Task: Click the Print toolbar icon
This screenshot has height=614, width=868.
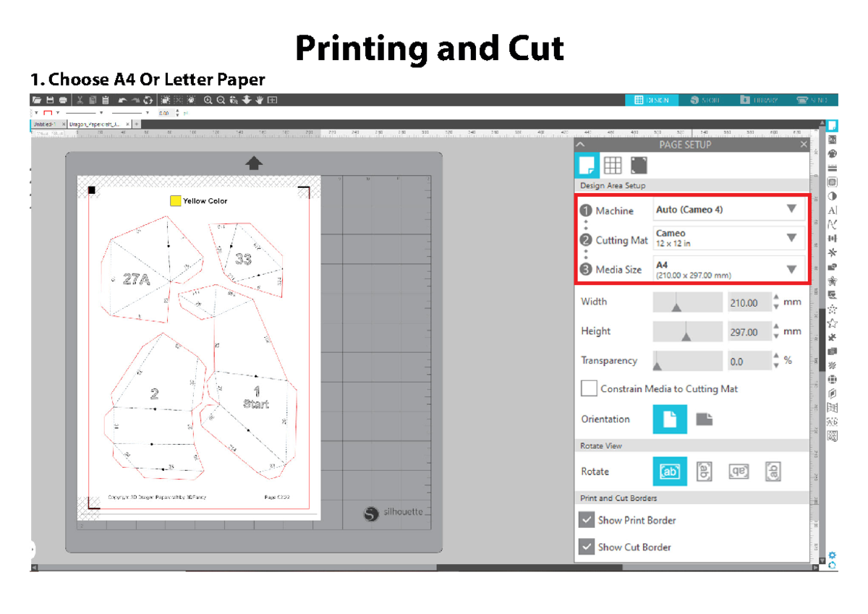Action: [63, 100]
